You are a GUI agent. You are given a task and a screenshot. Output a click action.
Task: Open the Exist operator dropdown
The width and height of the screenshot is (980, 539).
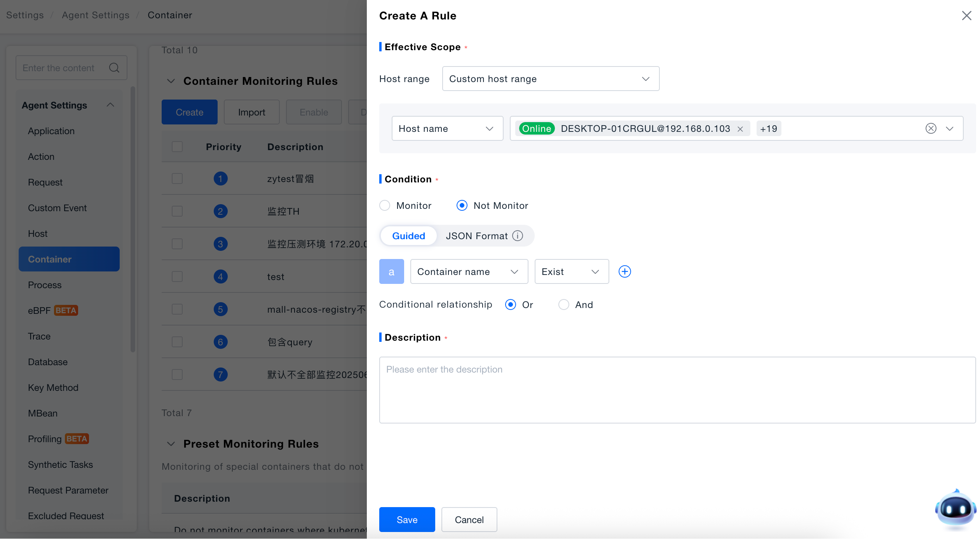[x=572, y=271]
